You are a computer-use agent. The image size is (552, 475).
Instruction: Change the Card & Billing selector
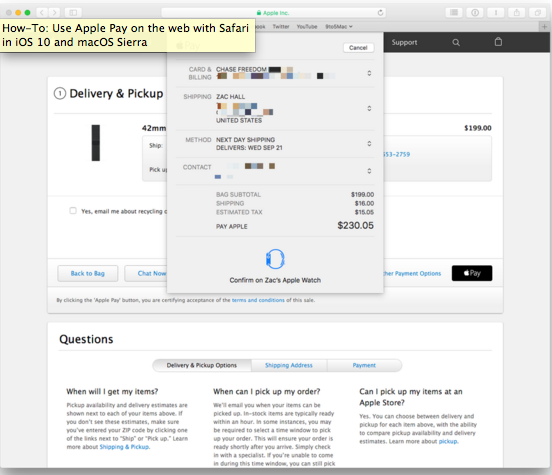(369, 73)
